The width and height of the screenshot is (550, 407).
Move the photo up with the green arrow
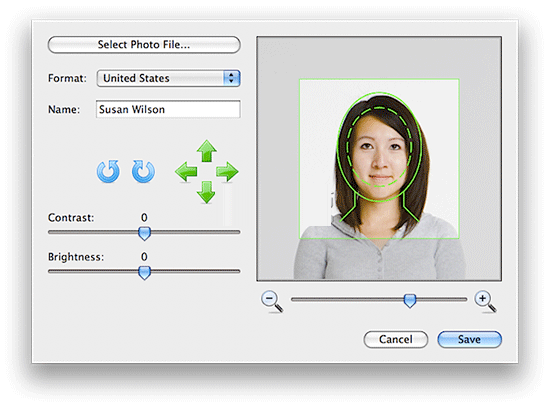[207, 151]
